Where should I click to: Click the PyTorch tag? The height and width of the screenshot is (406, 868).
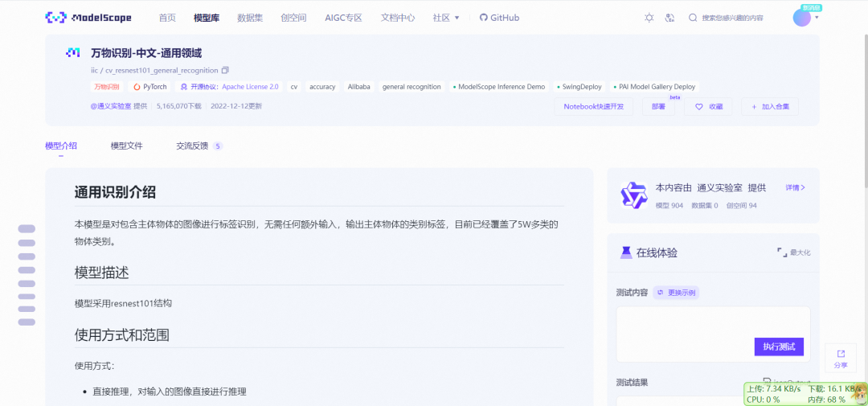[x=150, y=87]
